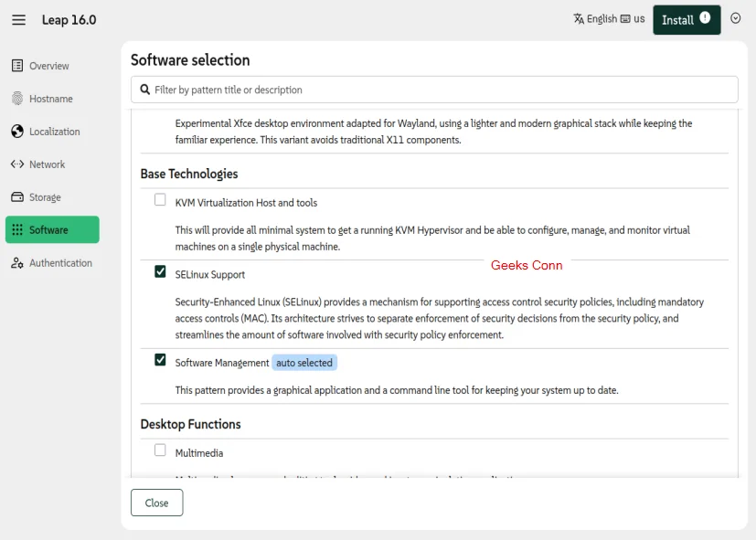The image size is (756, 540).
Task: Select the Network arrows icon
Action: [x=16, y=164]
